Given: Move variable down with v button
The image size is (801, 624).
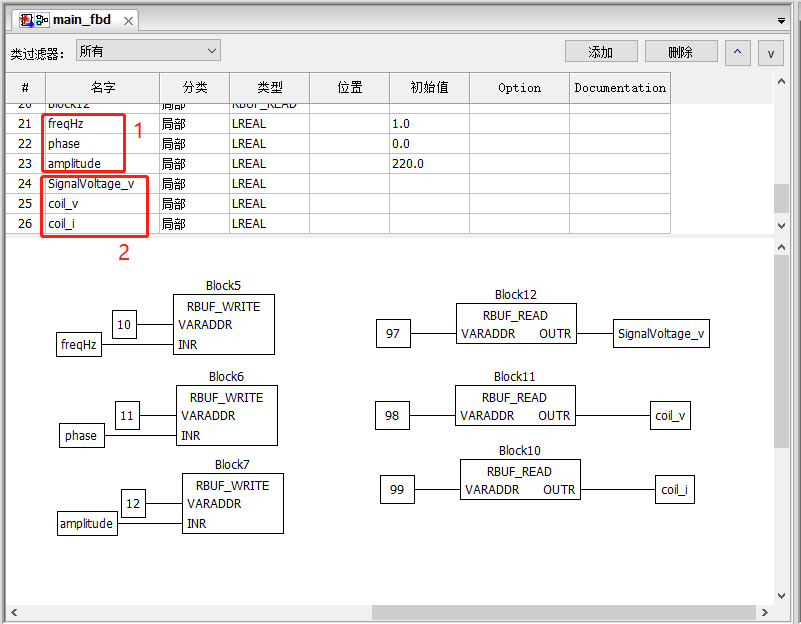Looking at the screenshot, I should (770, 53).
